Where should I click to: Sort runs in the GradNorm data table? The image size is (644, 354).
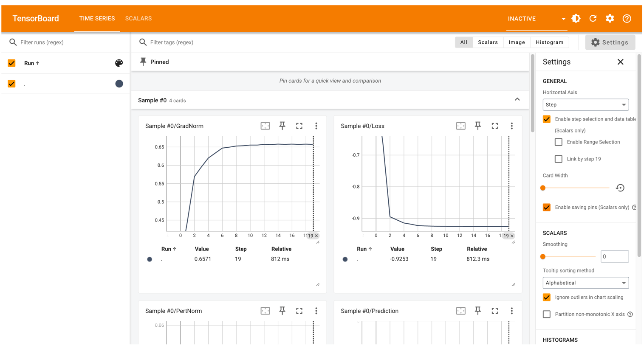(169, 249)
